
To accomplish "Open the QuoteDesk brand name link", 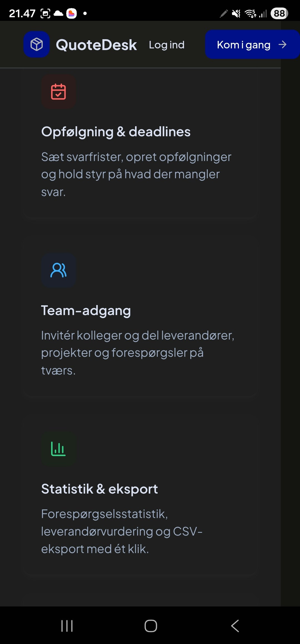I will [x=96, y=45].
